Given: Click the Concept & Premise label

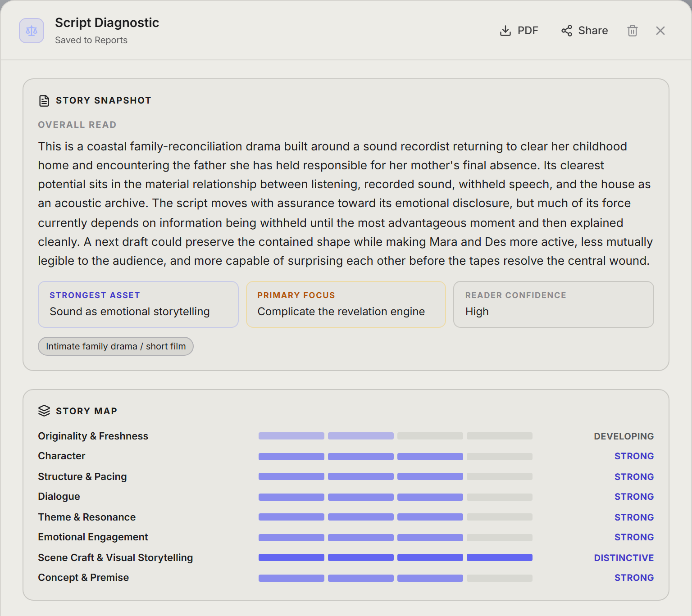Looking at the screenshot, I should [x=83, y=577].
